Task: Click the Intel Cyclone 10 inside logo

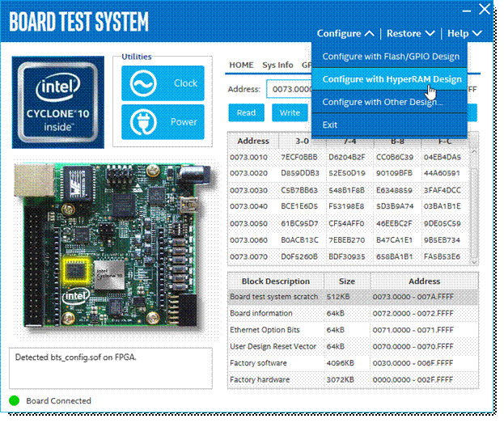Action: click(58, 102)
